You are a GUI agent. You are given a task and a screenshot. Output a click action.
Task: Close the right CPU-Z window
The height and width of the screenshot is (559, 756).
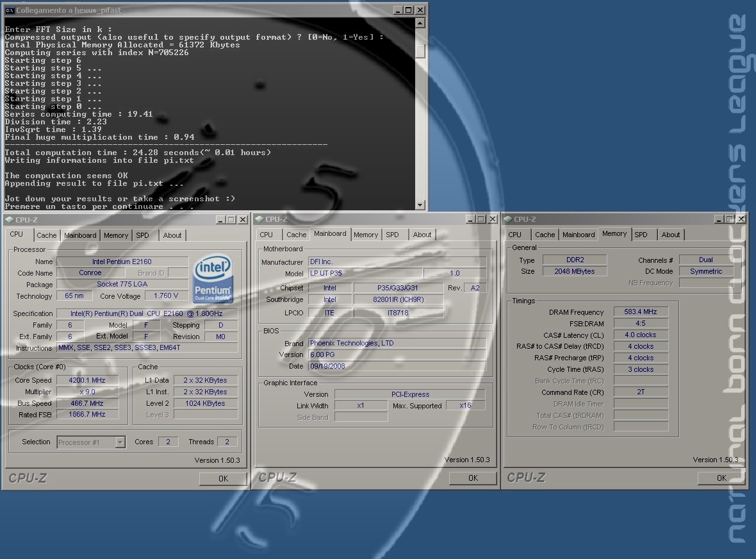tap(741, 219)
